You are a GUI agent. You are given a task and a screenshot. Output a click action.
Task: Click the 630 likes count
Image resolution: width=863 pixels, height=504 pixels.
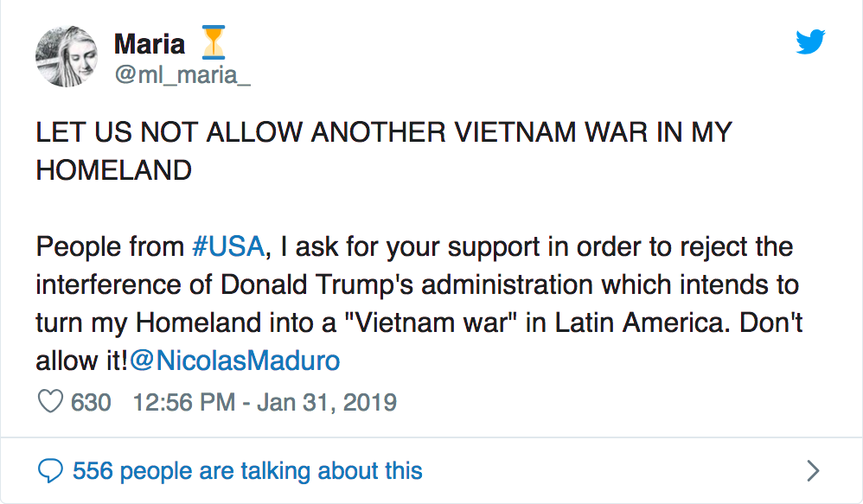click(x=91, y=402)
